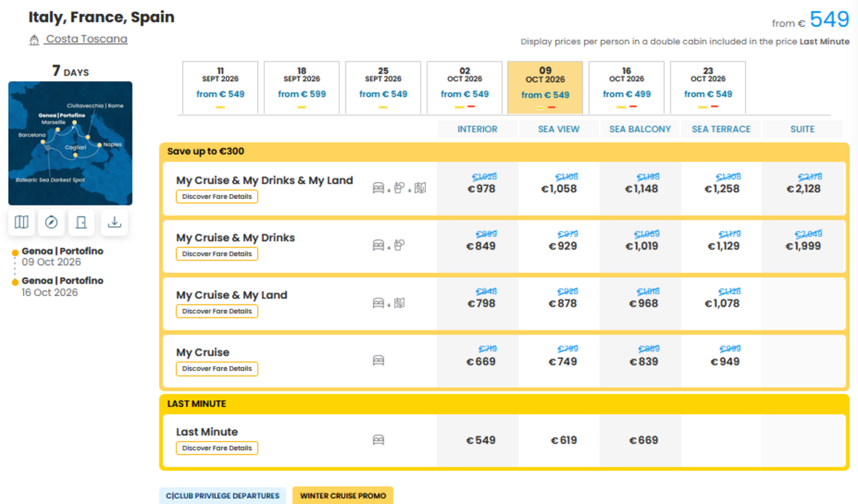
Task: Discover Fare Details for My Cruise & My Drinks
Action: (x=217, y=254)
